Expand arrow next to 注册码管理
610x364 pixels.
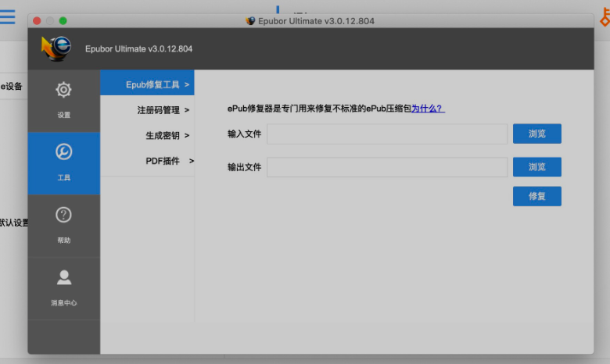(187, 110)
